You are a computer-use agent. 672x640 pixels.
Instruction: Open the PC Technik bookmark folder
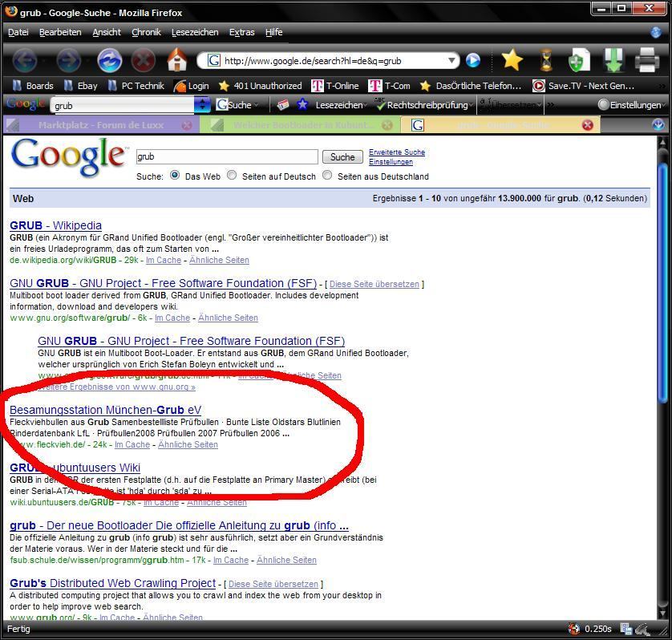click(136, 86)
